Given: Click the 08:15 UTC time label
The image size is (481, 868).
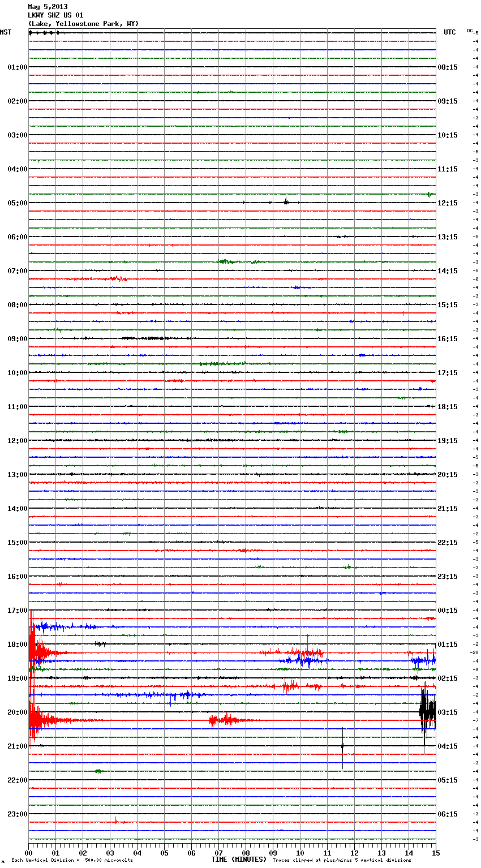Looking at the screenshot, I should [448, 67].
